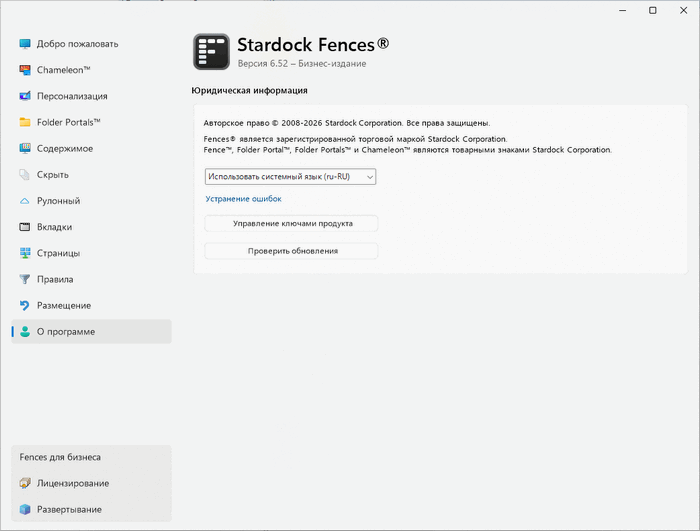Click the Авторское право copyright line
The image size is (700, 531).
[346, 123]
